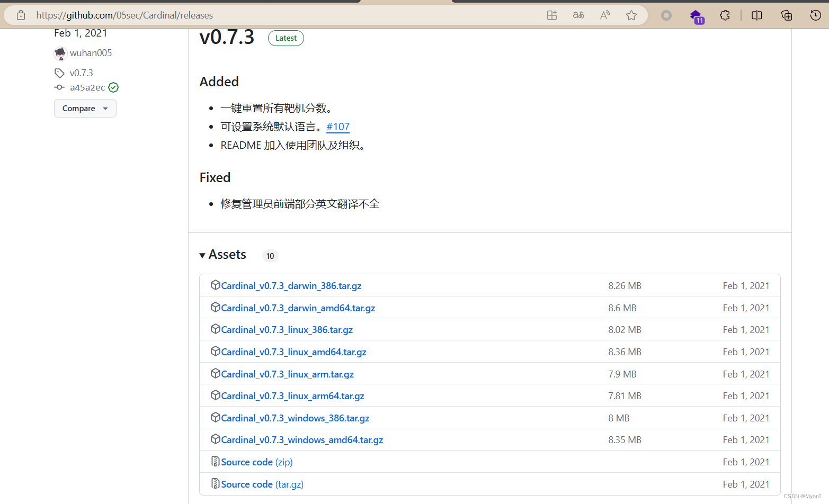The image size is (829, 504).
Task: Open the a45a2ec commit link
Action: (x=87, y=87)
